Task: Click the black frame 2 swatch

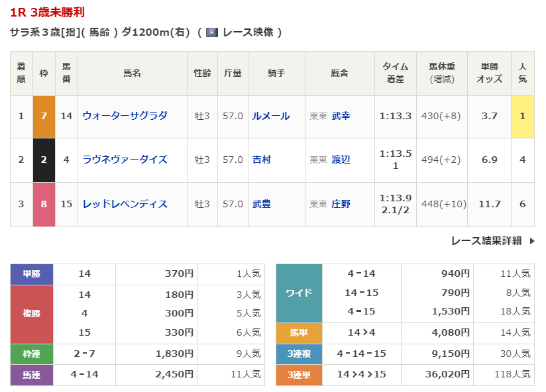Action: click(44, 160)
